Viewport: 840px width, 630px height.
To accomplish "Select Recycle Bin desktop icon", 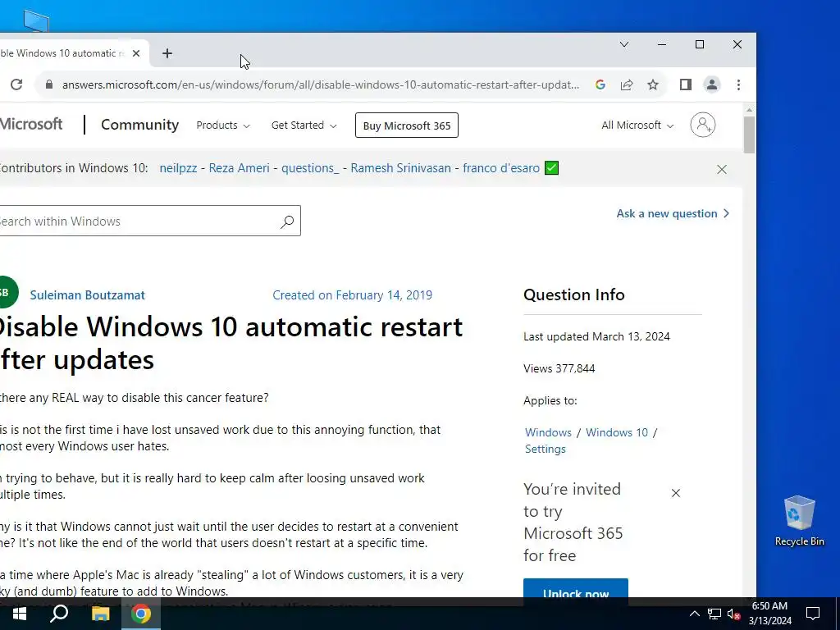I will [x=799, y=521].
